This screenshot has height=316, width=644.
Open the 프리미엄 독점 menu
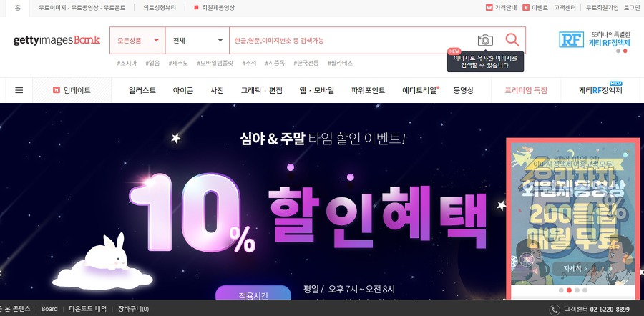(x=526, y=90)
